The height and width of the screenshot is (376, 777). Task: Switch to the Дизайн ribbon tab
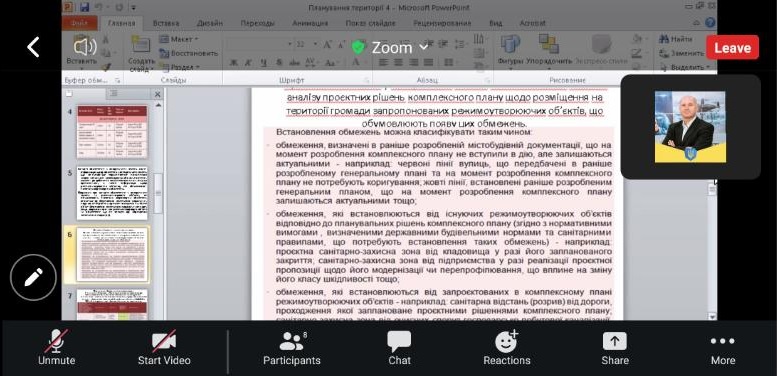[209, 23]
